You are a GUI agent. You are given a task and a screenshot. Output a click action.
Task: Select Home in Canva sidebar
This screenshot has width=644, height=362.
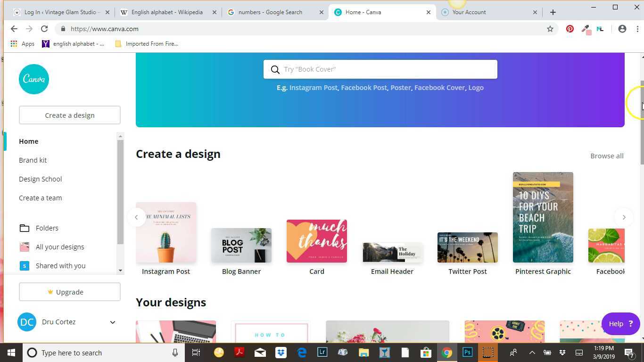click(x=29, y=141)
